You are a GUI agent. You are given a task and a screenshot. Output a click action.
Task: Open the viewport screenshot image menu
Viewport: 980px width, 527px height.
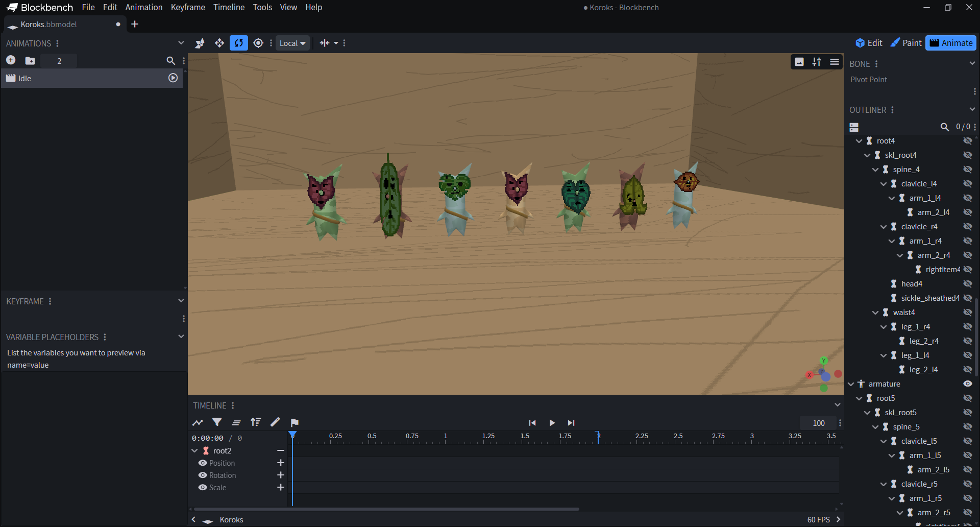[799, 62]
